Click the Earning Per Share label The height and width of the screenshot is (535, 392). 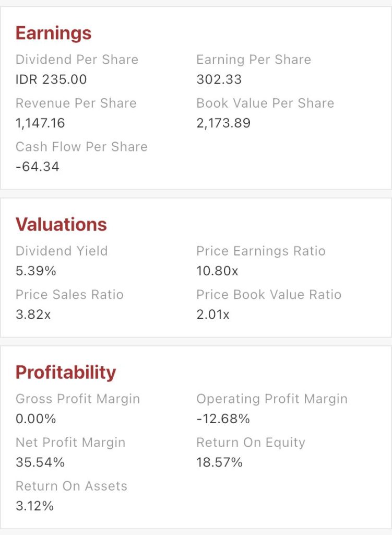pos(253,60)
